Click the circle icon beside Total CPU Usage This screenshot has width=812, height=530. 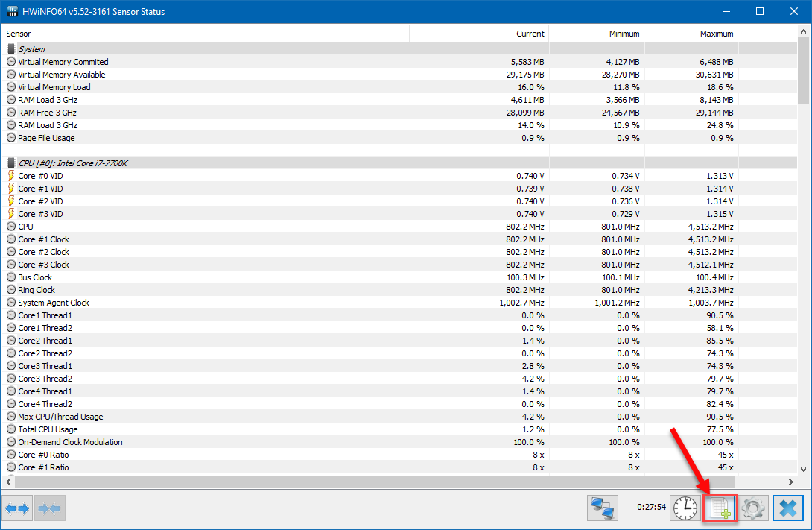[x=11, y=429]
